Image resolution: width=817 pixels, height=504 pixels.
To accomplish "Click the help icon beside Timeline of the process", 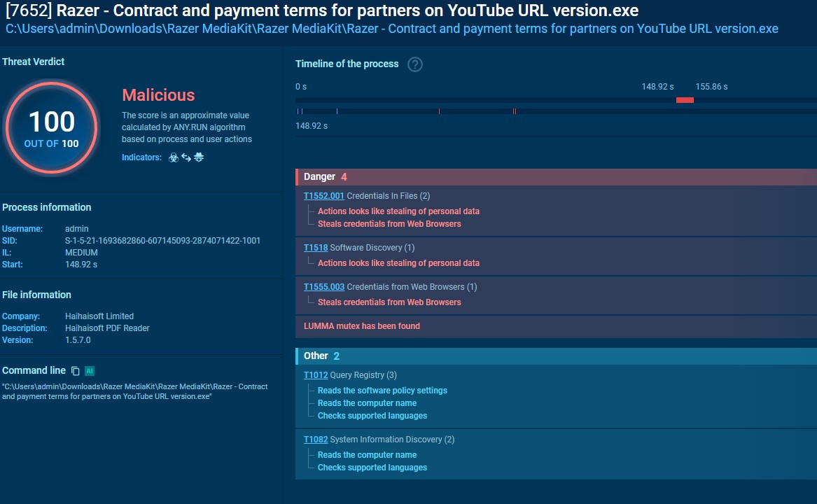I will (x=414, y=64).
